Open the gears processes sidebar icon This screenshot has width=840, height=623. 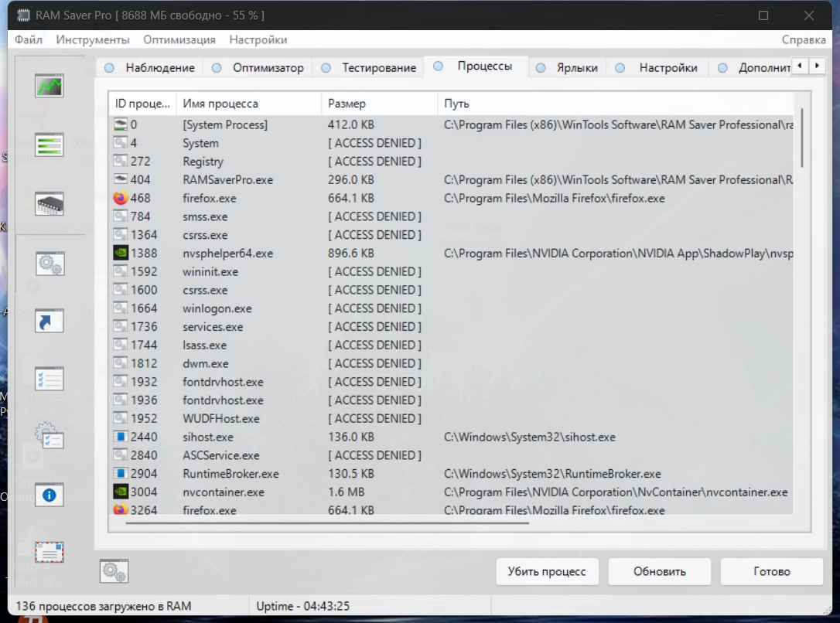point(50,264)
